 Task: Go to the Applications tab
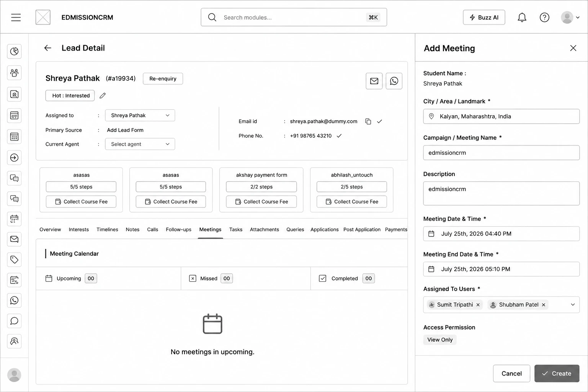tap(325, 230)
